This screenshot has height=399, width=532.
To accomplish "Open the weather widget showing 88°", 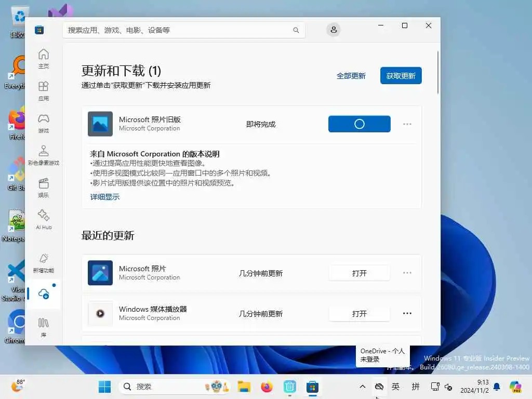I will point(18,385).
